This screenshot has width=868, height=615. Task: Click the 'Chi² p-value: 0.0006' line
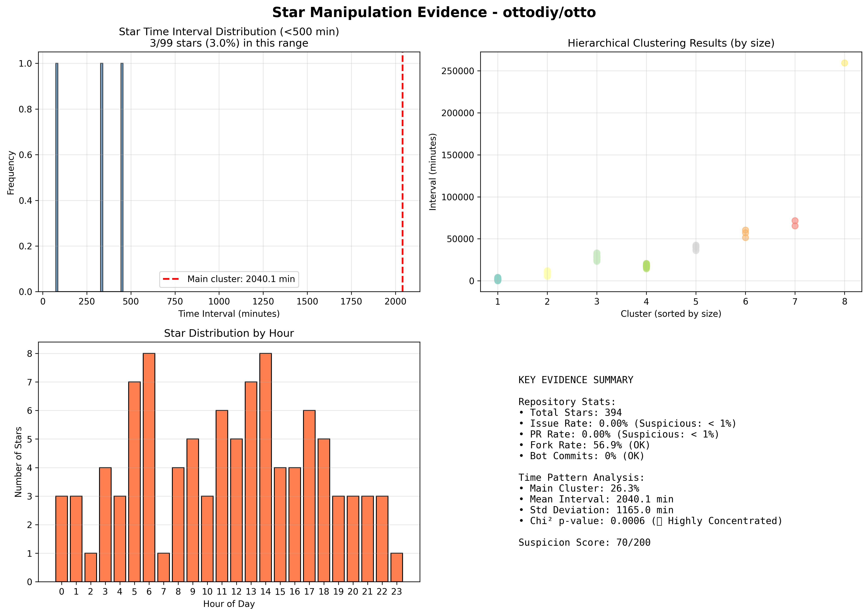[x=650, y=521]
